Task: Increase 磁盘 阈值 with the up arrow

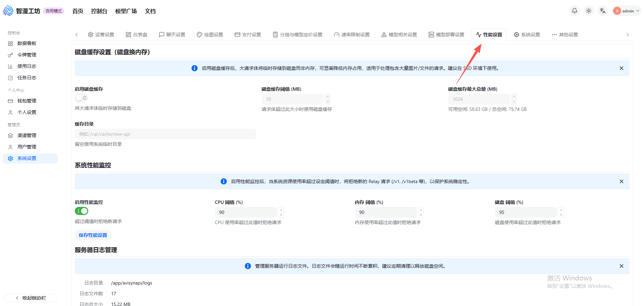Action: 561,210
